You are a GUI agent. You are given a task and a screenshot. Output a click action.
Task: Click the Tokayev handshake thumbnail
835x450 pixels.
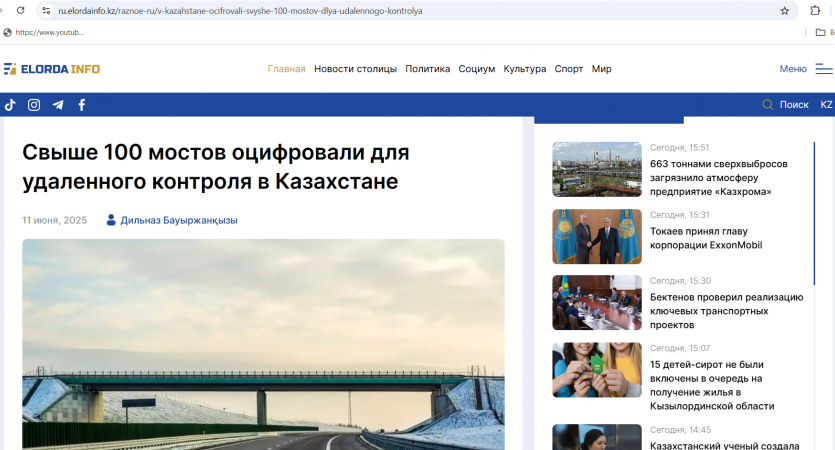click(597, 236)
